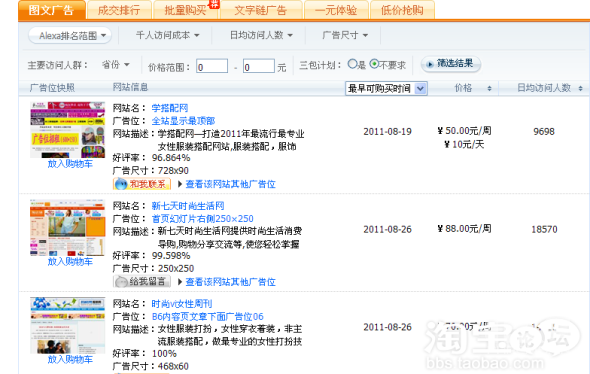The width and height of the screenshot is (590, 374).
Task: Open the 一元体验 tab
Action: (x=336, y=10)
